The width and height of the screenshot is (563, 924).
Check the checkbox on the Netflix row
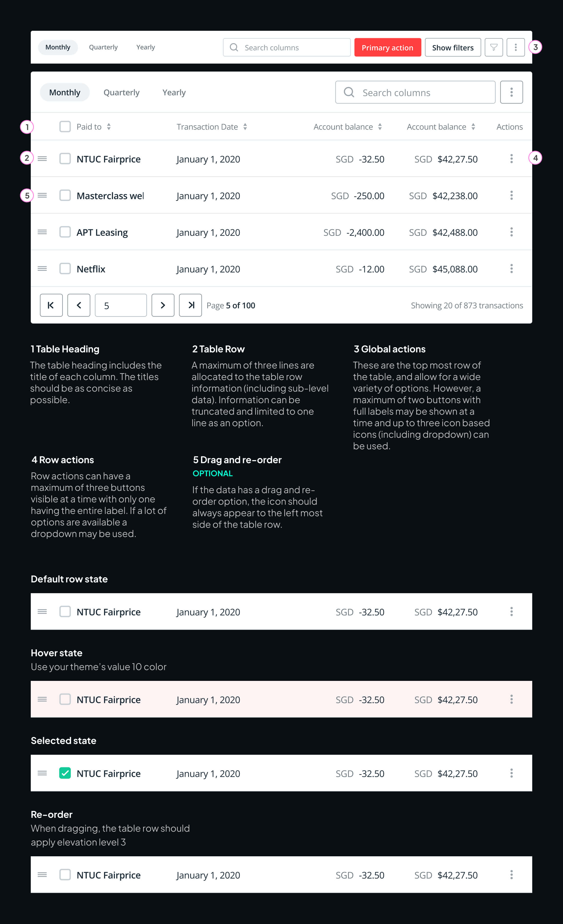pyautogui.click(x=65, y=269)
